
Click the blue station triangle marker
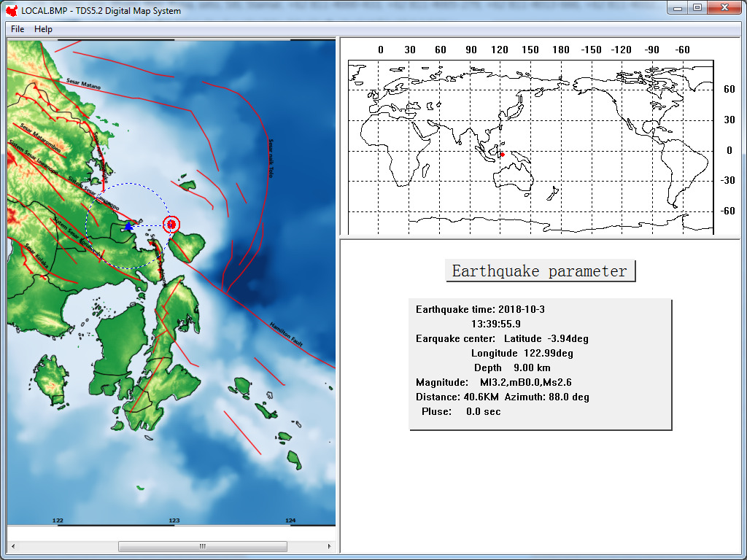[x=128, y=226]
